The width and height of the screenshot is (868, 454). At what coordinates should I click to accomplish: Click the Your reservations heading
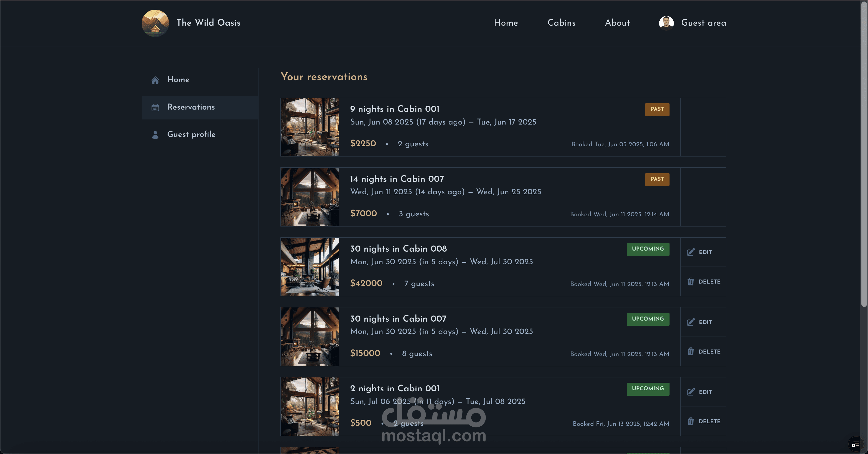click(x=324, y=77)
